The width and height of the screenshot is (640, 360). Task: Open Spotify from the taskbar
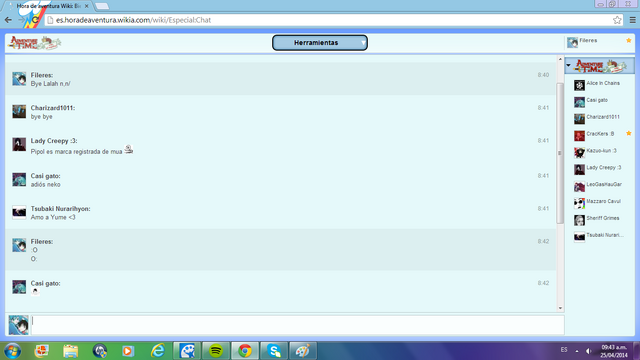point(216,351)
